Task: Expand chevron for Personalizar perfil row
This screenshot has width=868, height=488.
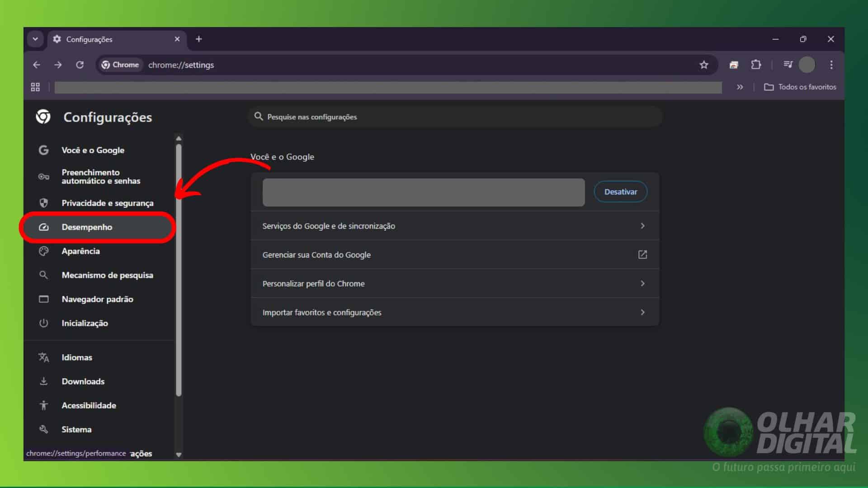Action: tap(642, 284)
